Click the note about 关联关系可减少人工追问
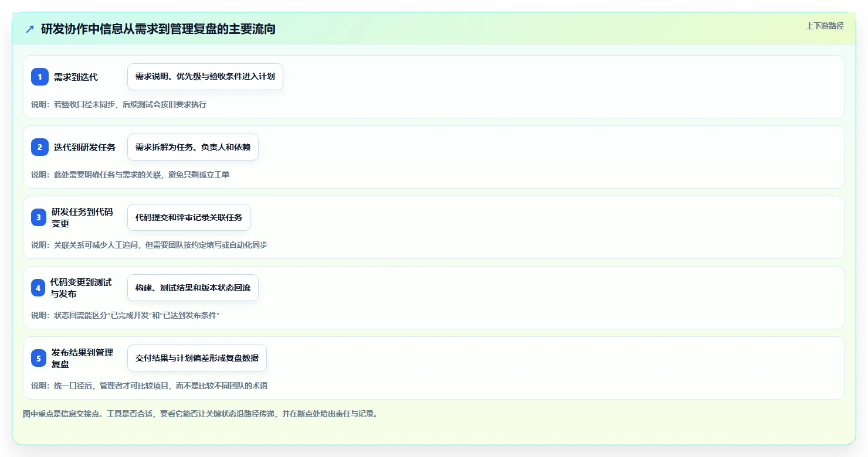The height and width of the screenshot is (457, 868). click(149, 245)
